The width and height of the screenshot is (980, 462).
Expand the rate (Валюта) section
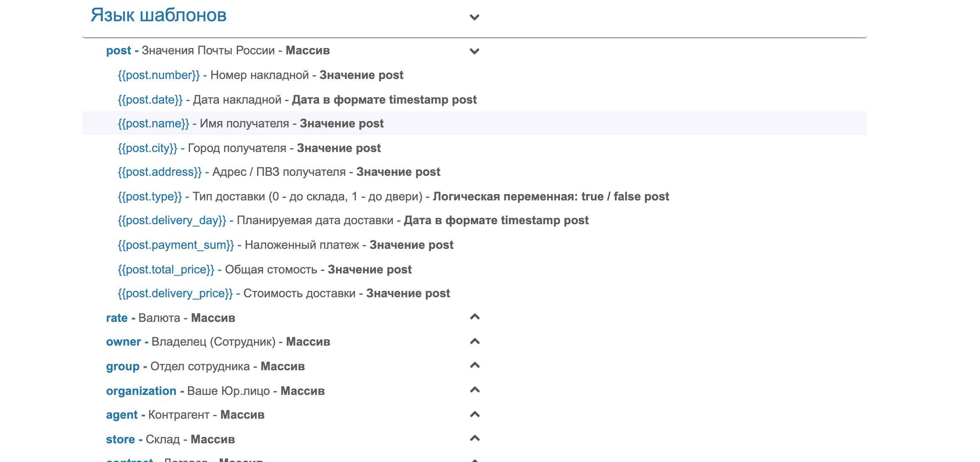(x=475, y=316)
